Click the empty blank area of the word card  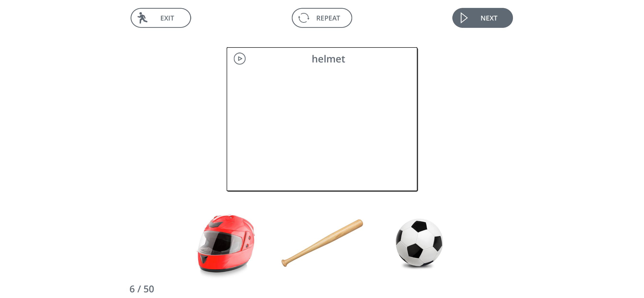pyautogui.click(x=322, y=128)
